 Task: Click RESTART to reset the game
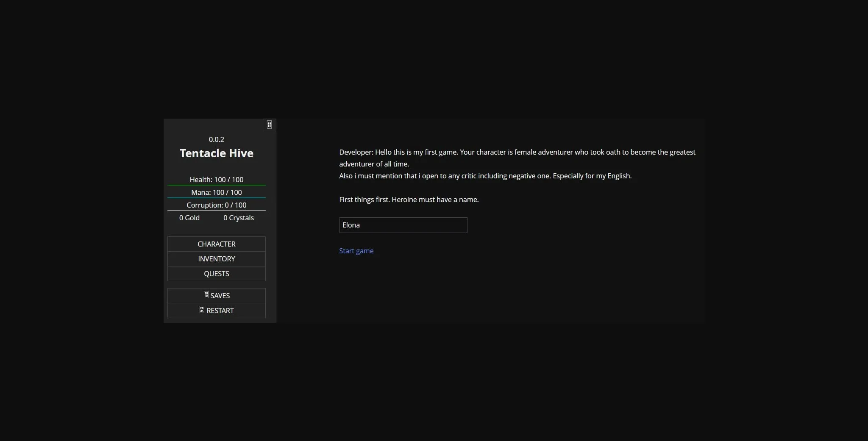pyautogui.click(x=216, y=310)
